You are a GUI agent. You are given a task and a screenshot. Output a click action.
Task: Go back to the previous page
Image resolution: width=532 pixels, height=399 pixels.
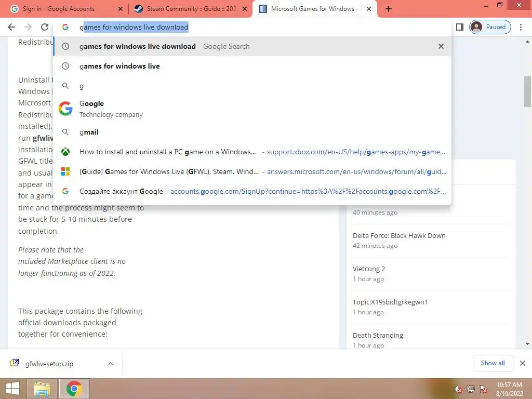11,27
